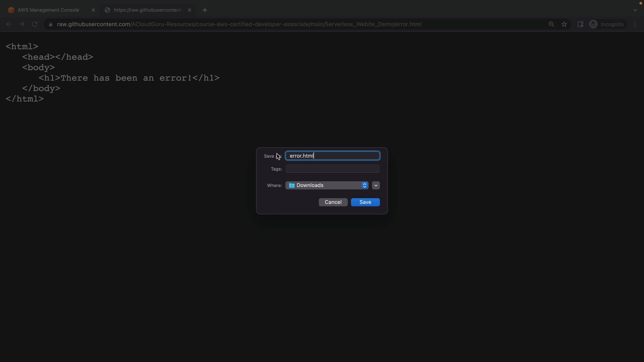This screenshot has height=362, width=644.
Task: Click the back navigation arrow
Action: pos(9,24)
